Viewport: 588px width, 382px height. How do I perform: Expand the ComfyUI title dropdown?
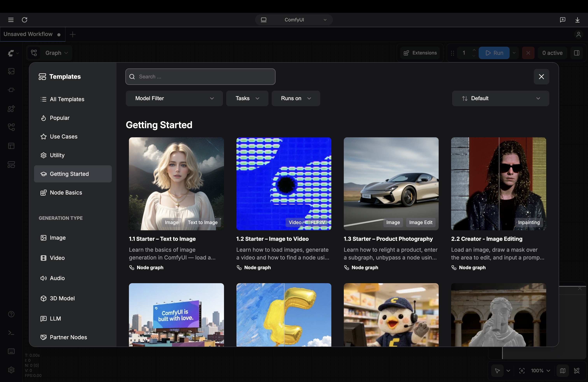[325, 20]
